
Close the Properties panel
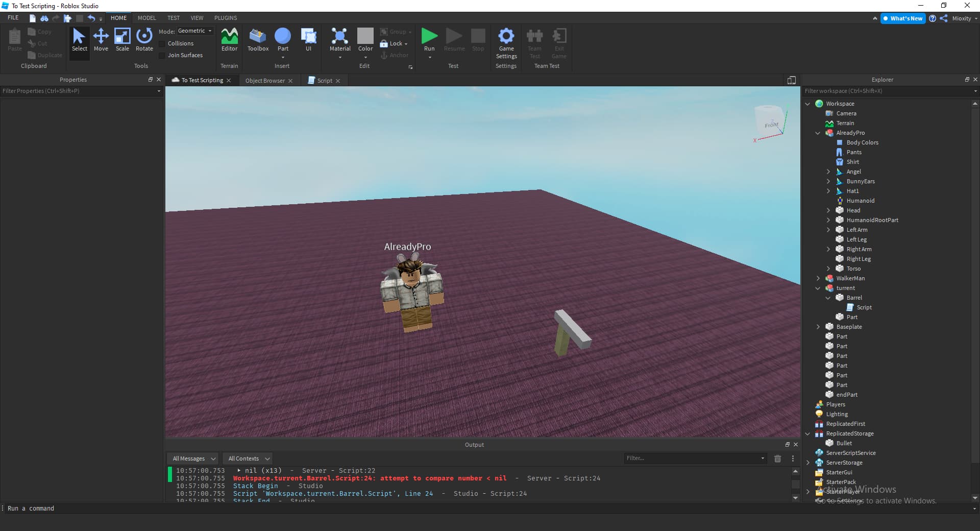coord(159,80)
